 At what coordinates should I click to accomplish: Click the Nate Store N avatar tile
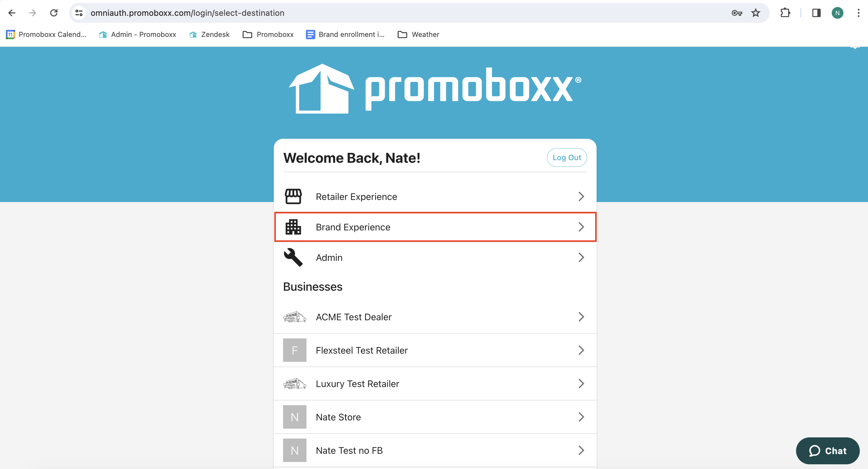click(294, 417)
